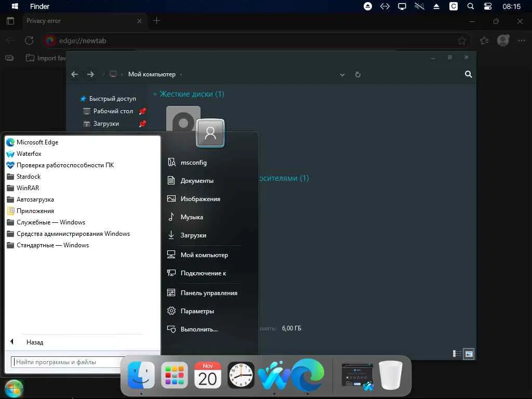The width and height of the screenshot is (532, 399).
Task: Open the Clock app in the dock
Action: [x=241, y=375]
